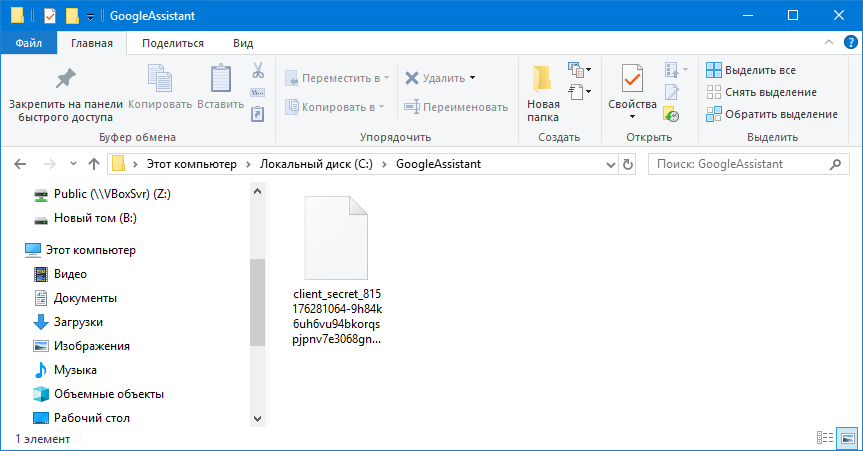Click Локальный диск (C:) in the address bar
The image size is (863, 451).
point(316,164)
